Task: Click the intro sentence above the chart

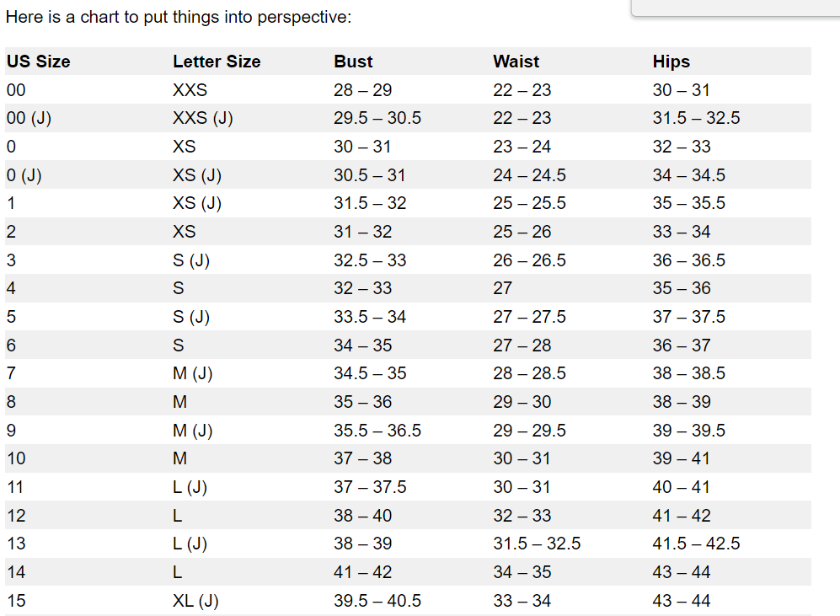Action: point(178,17)
